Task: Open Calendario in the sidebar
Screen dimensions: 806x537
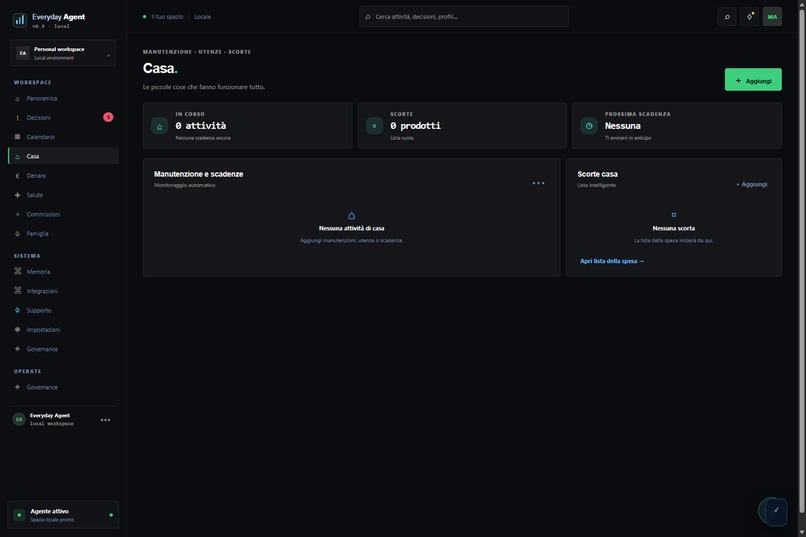Action: (x=63, y=137)
